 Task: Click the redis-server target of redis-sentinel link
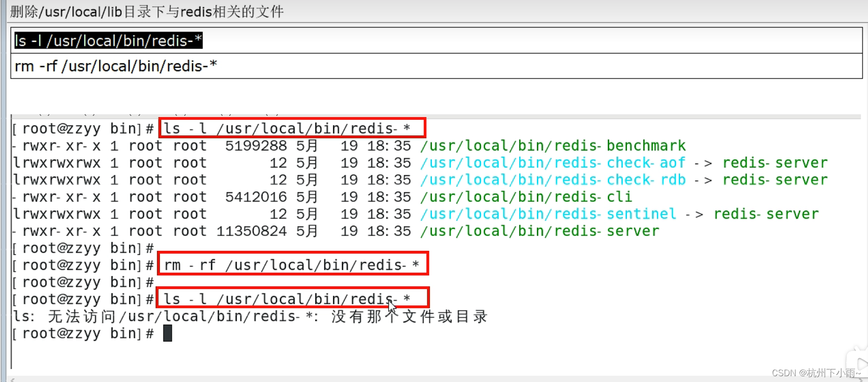point(766,214)
